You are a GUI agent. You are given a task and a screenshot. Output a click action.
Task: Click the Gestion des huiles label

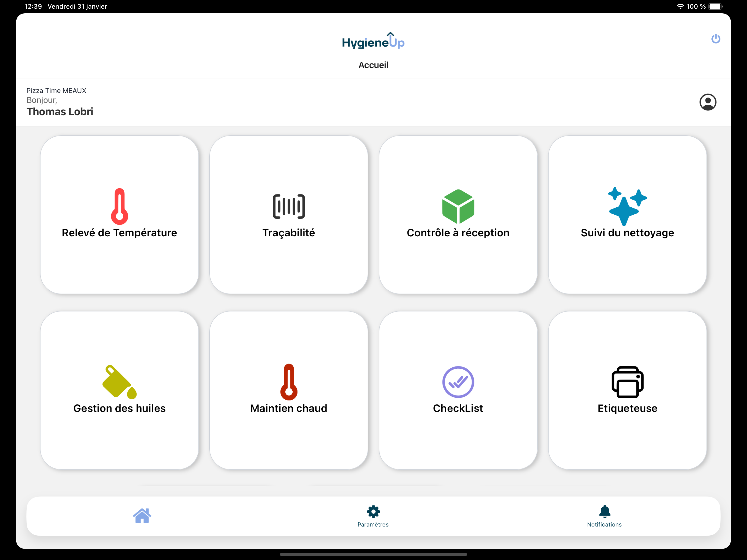[x=119, y=408]
